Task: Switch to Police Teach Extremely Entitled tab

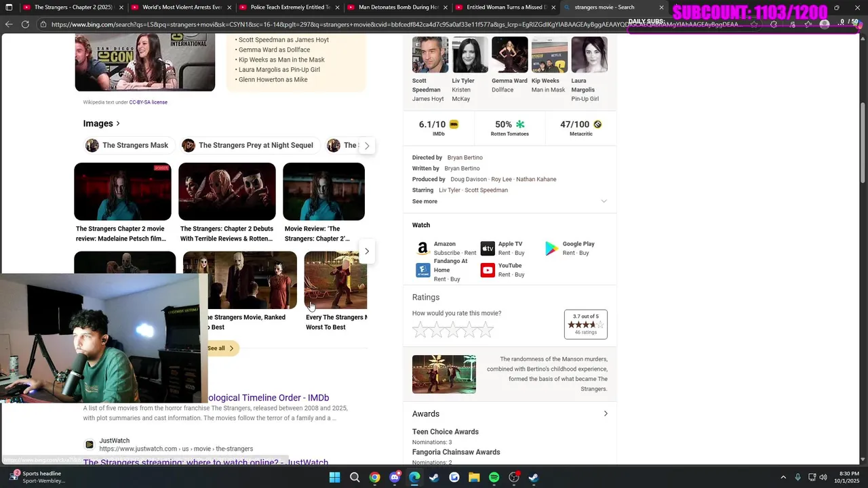Action: point(290,7)
